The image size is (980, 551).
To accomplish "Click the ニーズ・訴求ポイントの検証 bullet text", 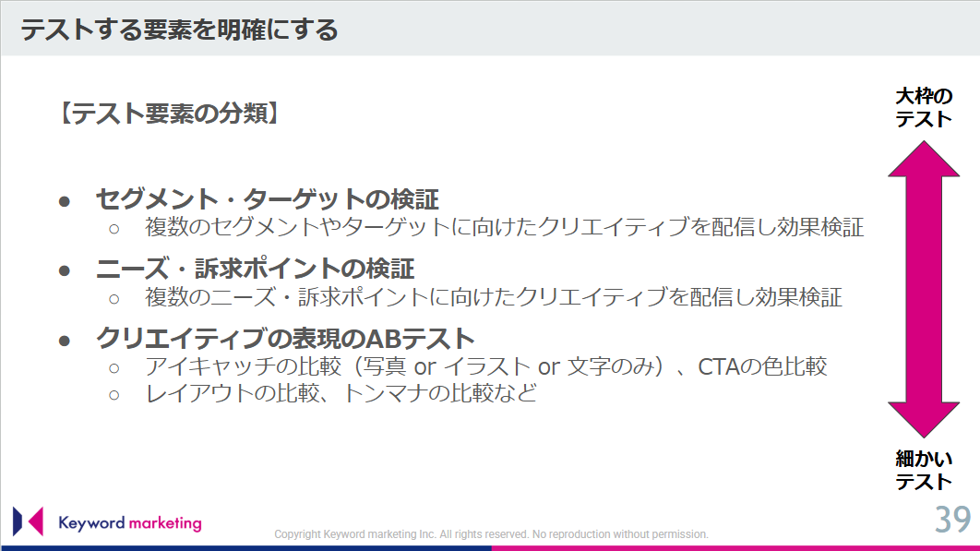I will click(255, 269).
